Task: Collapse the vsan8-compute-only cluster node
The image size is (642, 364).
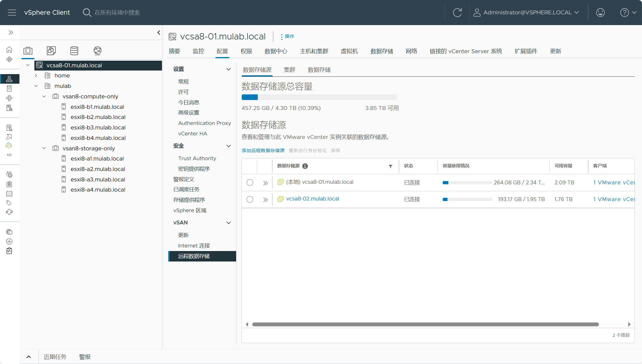Action: [44, 97]
